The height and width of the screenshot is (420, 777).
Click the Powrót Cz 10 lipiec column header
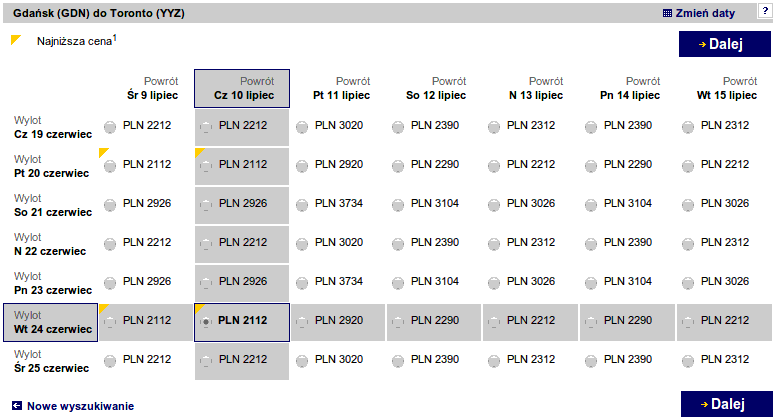pyautogui.click(x=242, y=88)
